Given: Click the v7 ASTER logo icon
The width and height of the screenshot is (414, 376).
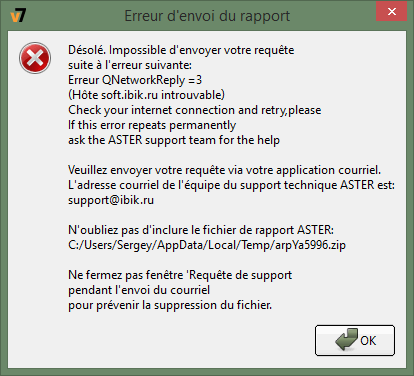Looking at the screenshot, I should 18,15.
